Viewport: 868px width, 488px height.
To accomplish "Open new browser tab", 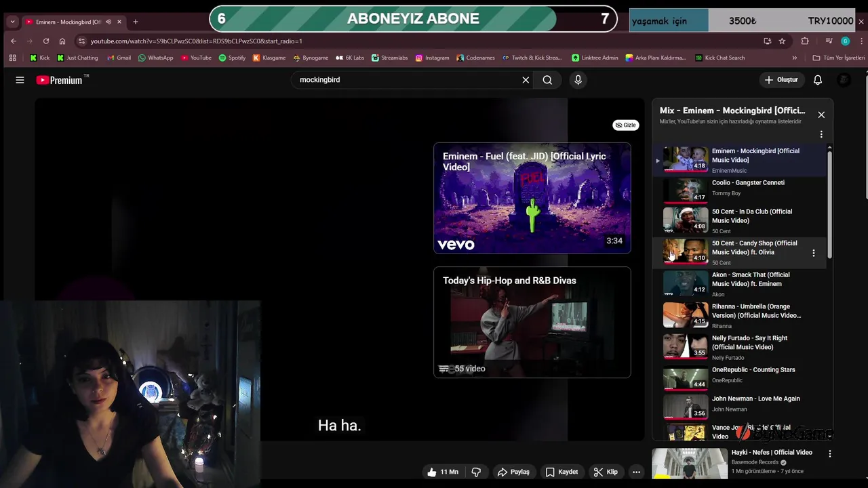I will click(x=135, y=22).
